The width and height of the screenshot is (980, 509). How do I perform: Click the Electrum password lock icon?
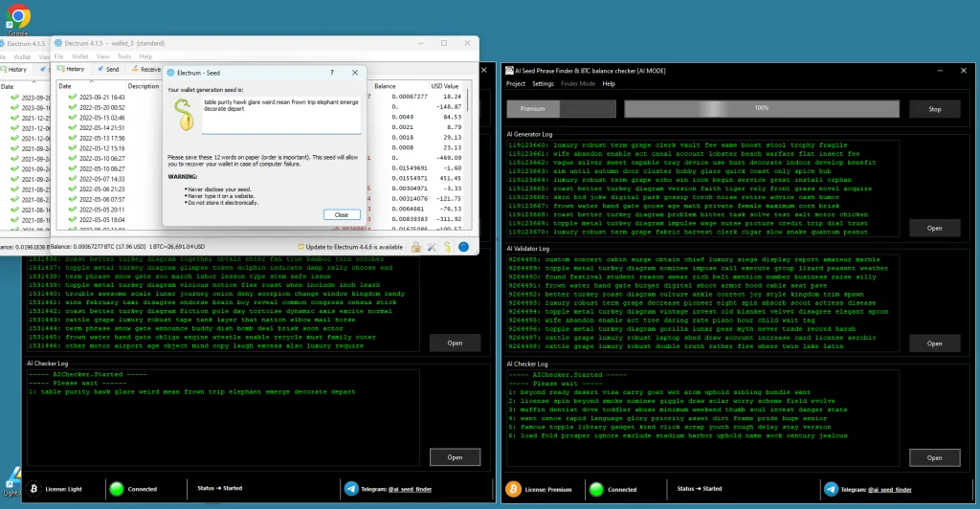click(x=417, y=247)
